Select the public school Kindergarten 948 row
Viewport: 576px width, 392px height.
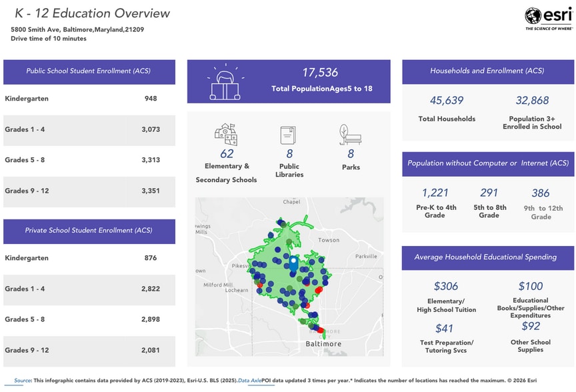pyautogui.click(x=89, y=99)
